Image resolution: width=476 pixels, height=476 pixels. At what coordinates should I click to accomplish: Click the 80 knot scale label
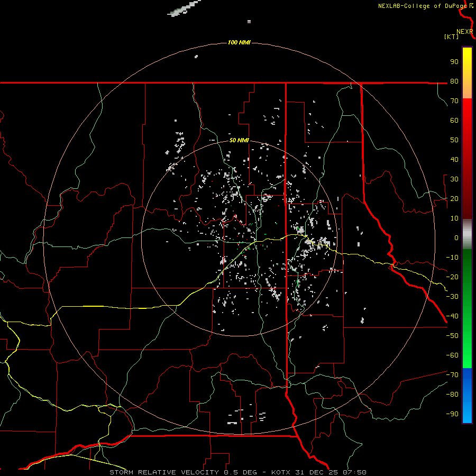click(454, 81)
